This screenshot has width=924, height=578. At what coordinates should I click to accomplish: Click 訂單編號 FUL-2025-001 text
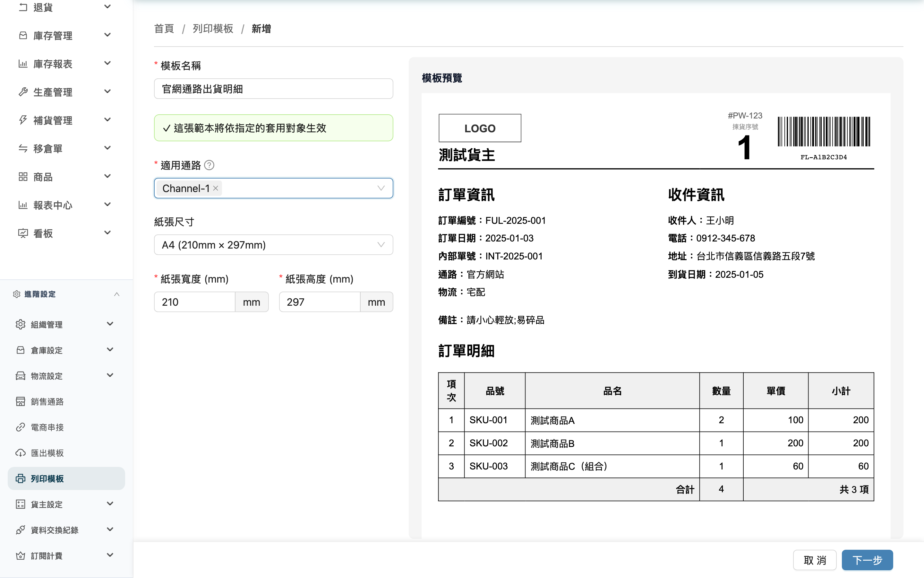[x=492, y=221]
